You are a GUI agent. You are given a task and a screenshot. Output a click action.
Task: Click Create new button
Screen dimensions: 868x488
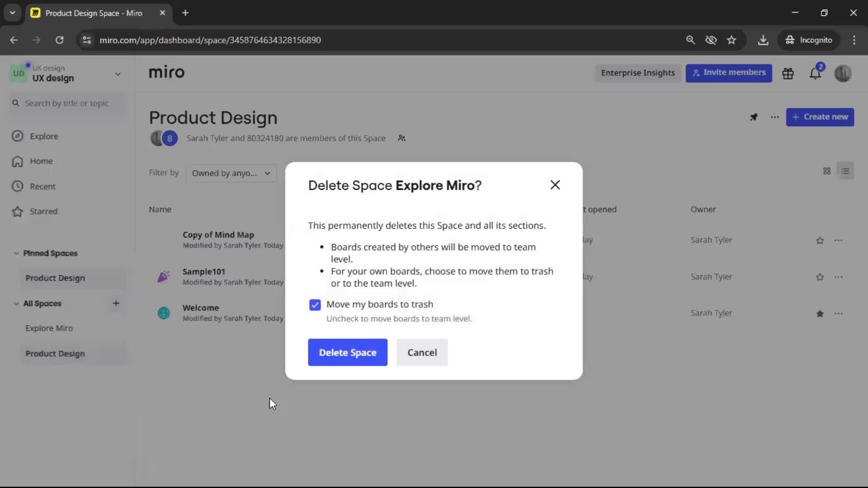tap(820, 117)
